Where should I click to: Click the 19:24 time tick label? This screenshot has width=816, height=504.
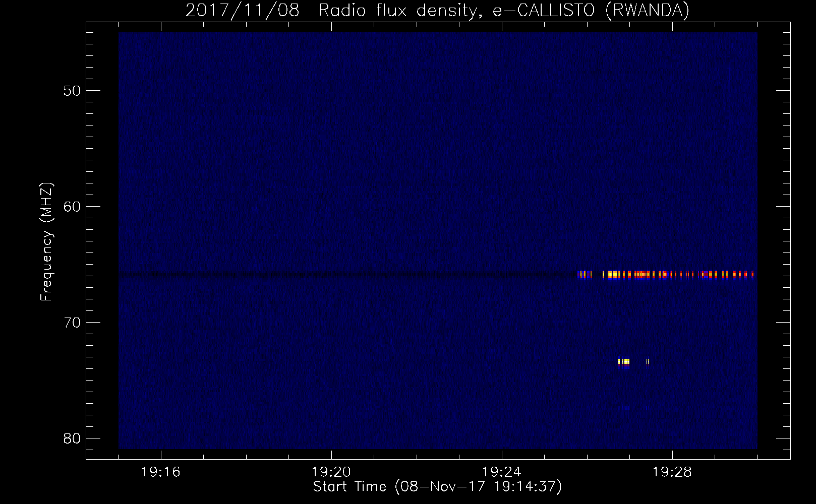pos(502,472)
